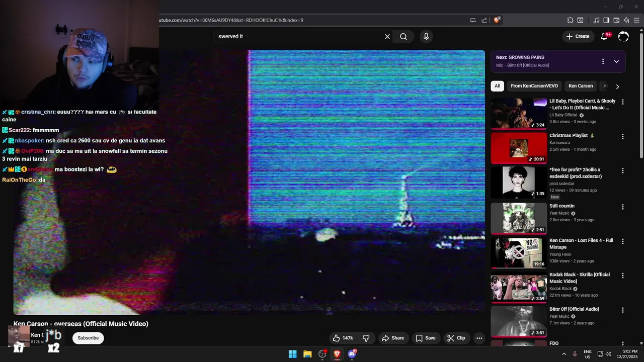The width and height of the screenshot is (644, 362).
Task: Click 'Karinawara' channel name
Action: (x=559, y=143)
